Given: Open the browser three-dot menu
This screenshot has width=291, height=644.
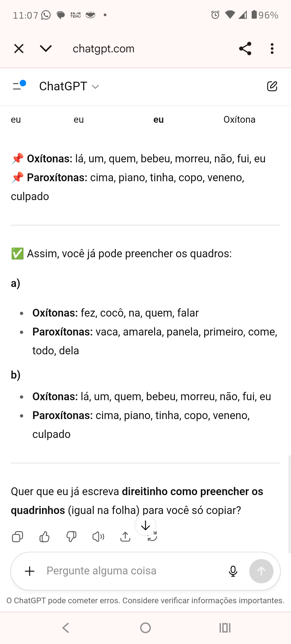Looking at the screenshot, I should 272,49.
